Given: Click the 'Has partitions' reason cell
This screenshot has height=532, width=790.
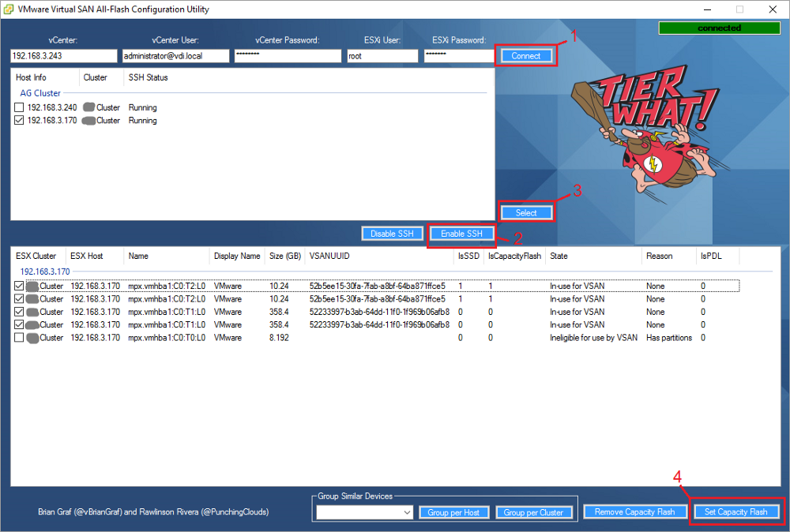Looking at the screenshot, I should 669,338.
